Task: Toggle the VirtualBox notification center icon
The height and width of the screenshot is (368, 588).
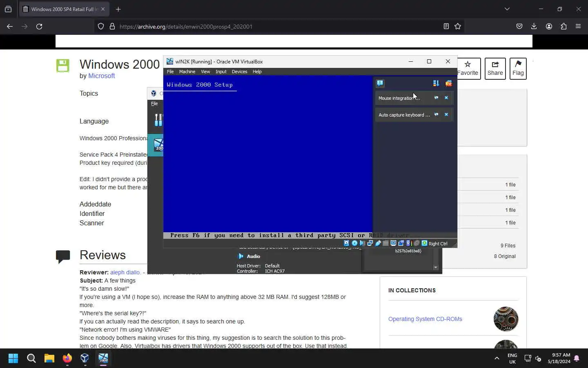Action: (380, 83)
